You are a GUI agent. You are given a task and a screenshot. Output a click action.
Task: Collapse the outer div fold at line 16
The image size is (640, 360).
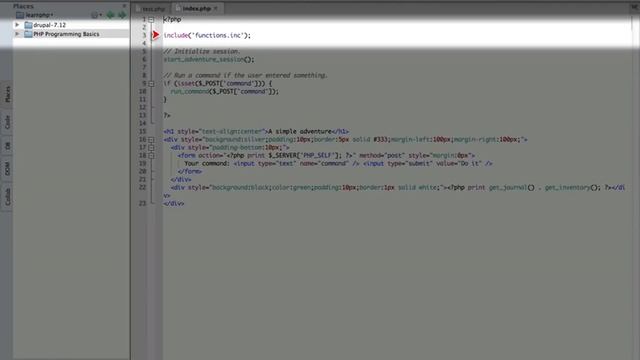[x=151, y=140]
